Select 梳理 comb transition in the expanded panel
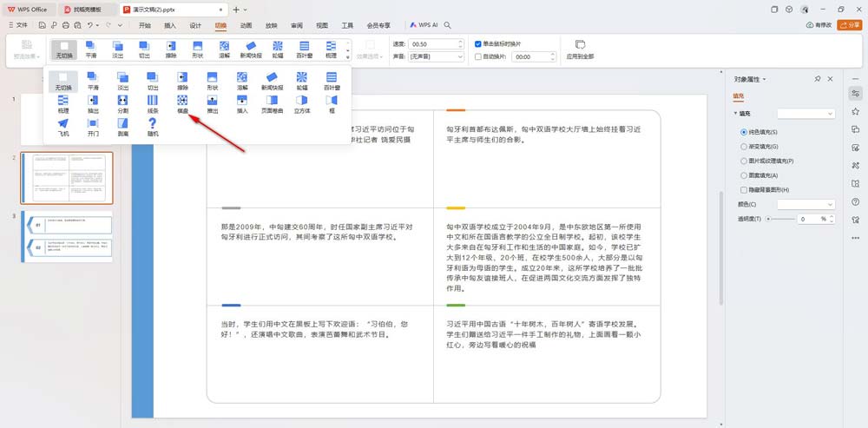The width and height of the screenshot is (868, 428). 63,103
